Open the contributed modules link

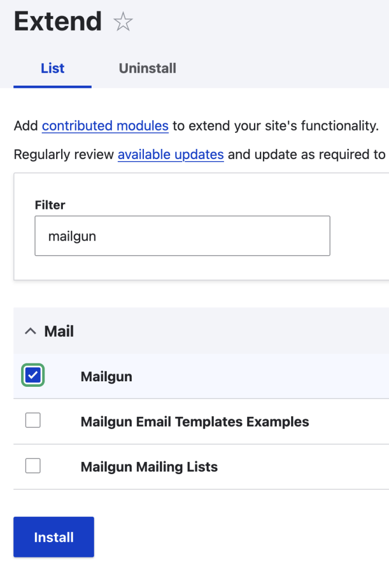105,126
